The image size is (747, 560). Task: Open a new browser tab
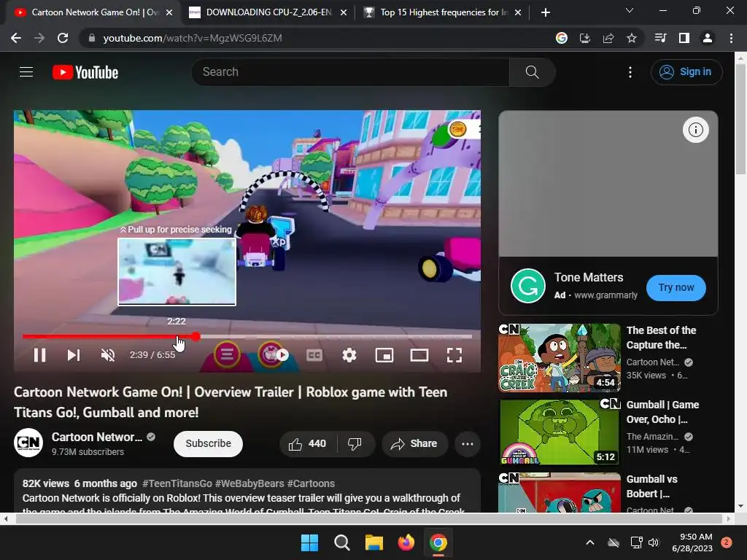click(x=546, y=13)
